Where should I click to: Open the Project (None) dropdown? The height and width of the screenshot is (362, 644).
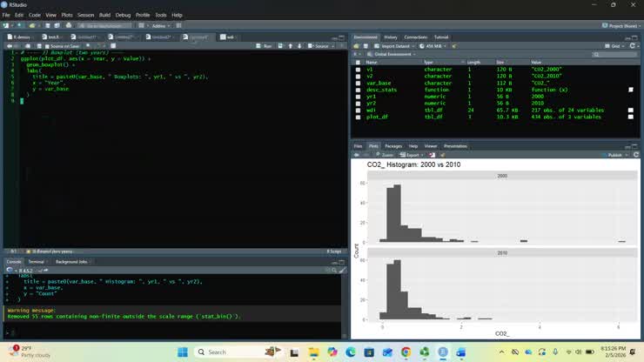pyautogui.click(x=621, y=25)
